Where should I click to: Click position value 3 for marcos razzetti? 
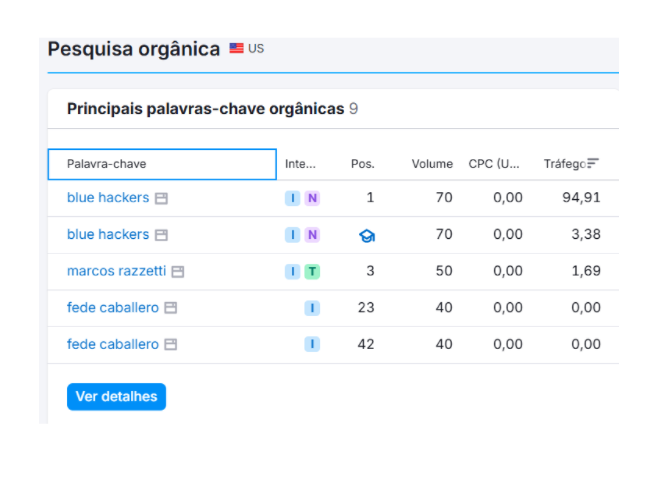point(371,271)
